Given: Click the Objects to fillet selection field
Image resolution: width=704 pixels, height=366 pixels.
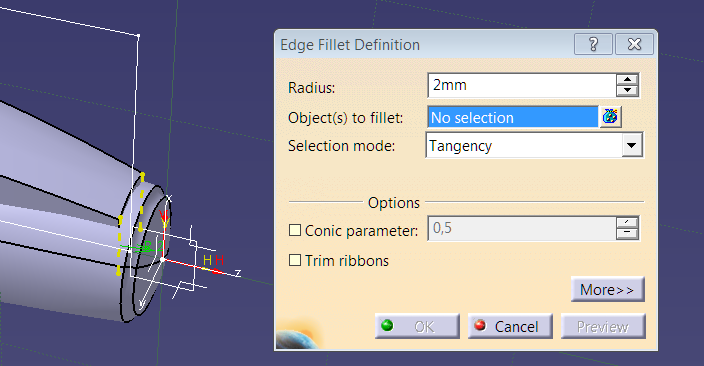Looking at the screenshot, I should (513, 117).
